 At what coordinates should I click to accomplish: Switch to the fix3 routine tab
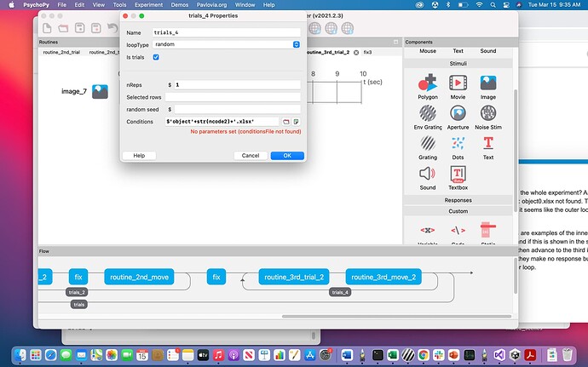click(367, 52)
